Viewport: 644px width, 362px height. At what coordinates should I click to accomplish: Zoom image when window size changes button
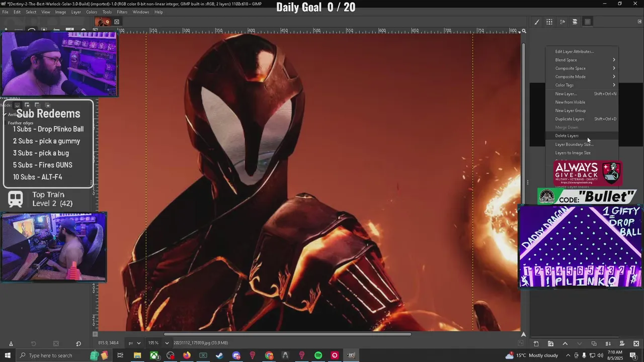pyautogui.click(x=524, y=31)
